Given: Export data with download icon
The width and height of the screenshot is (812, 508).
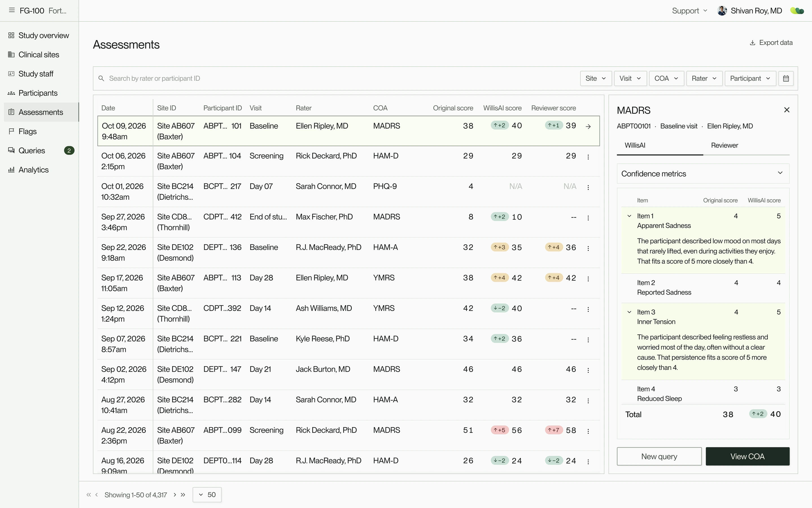Looking at the screenshot, I should (771, 43).
